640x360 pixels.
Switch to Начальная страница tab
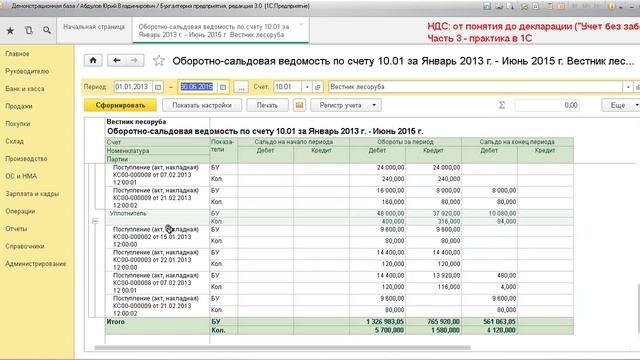tap(94, 27)
